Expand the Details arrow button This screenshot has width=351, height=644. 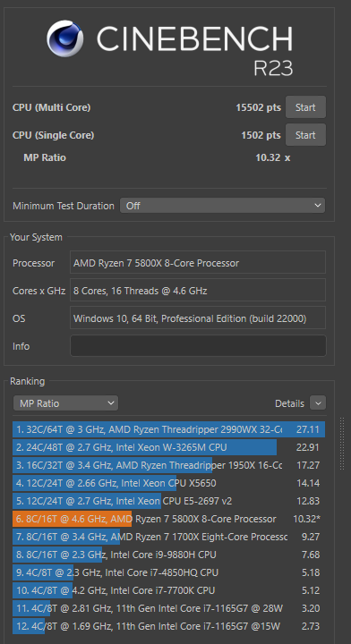point(318,403)
